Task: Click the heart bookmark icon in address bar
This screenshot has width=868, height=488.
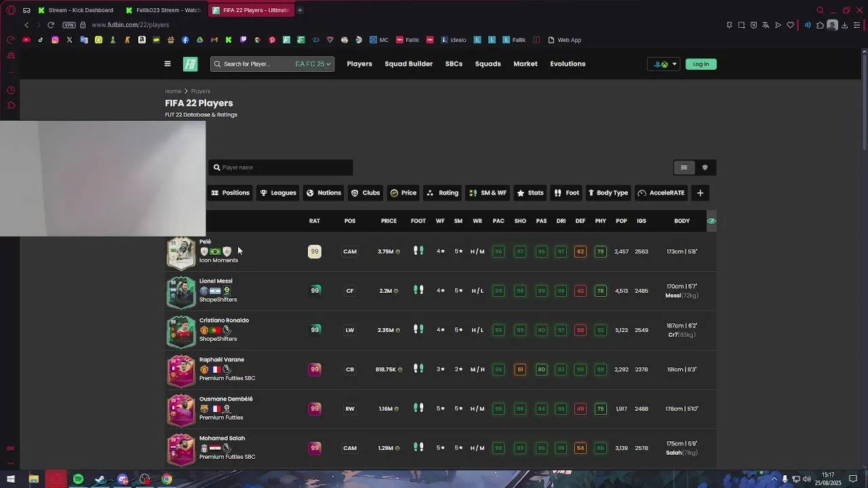Action: 790,25
